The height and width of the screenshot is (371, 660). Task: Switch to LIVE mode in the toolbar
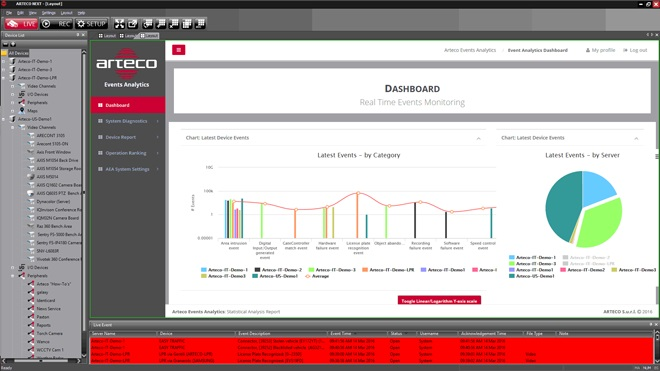pyautogui.click(x=21, y=24)
